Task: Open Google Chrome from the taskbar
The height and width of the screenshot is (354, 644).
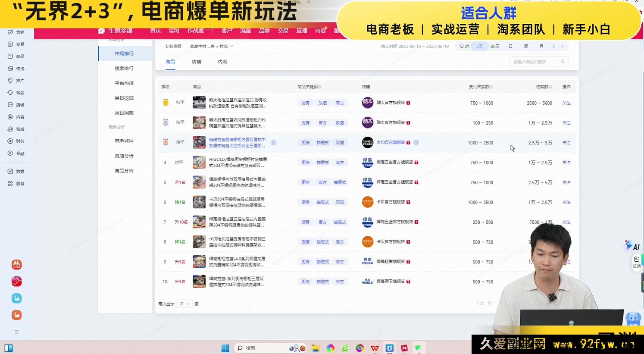Action: click(x=360, y=348)
